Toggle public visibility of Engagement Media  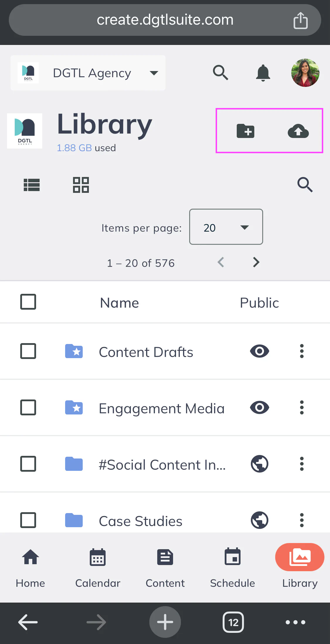coord(260,408)
